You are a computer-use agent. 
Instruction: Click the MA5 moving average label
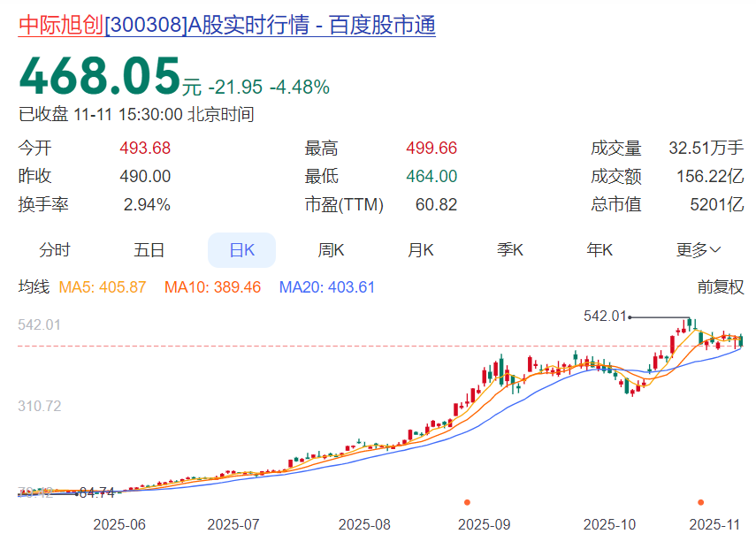click(103, 287)
